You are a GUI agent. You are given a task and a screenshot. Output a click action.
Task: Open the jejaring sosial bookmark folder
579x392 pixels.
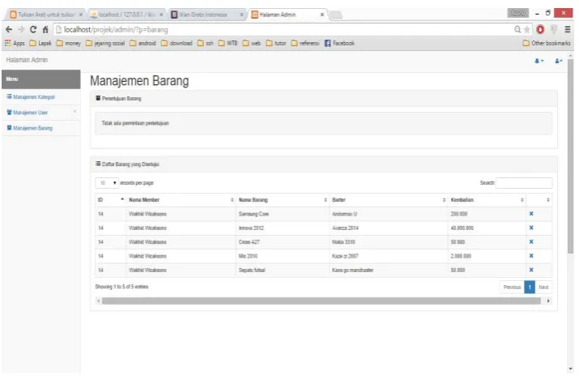105,43
